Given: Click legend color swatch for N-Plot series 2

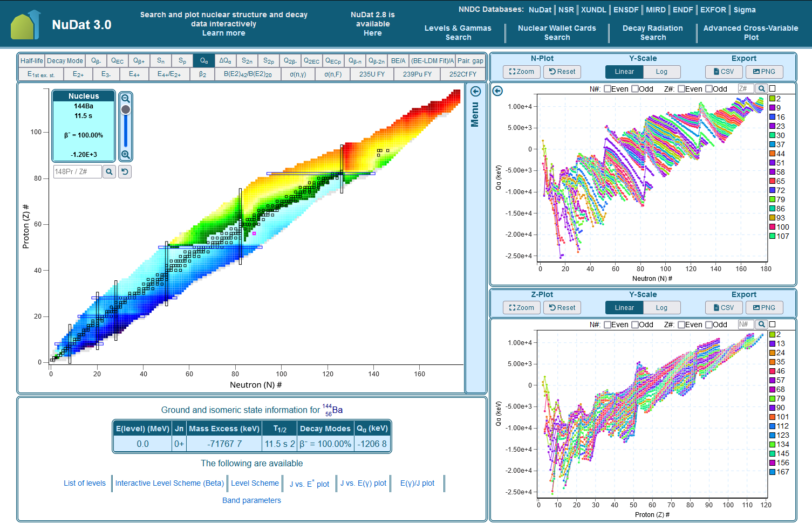Looking at the screenshot, I should [x=773, y=98].
